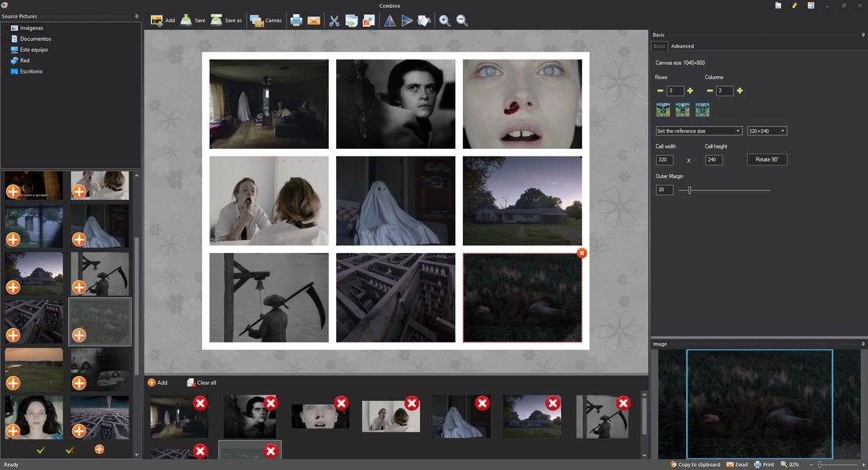Remove the ghost room photo from the list

pos(201,403)
